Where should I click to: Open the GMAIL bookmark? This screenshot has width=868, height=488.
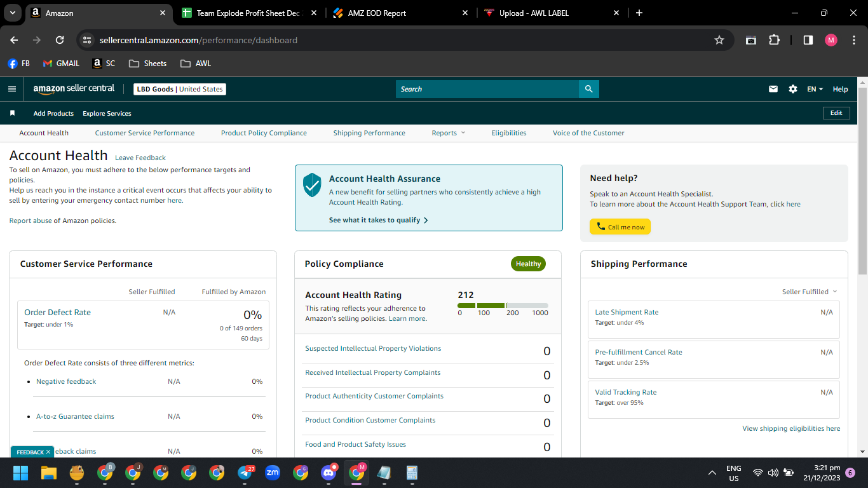point(61,64)
